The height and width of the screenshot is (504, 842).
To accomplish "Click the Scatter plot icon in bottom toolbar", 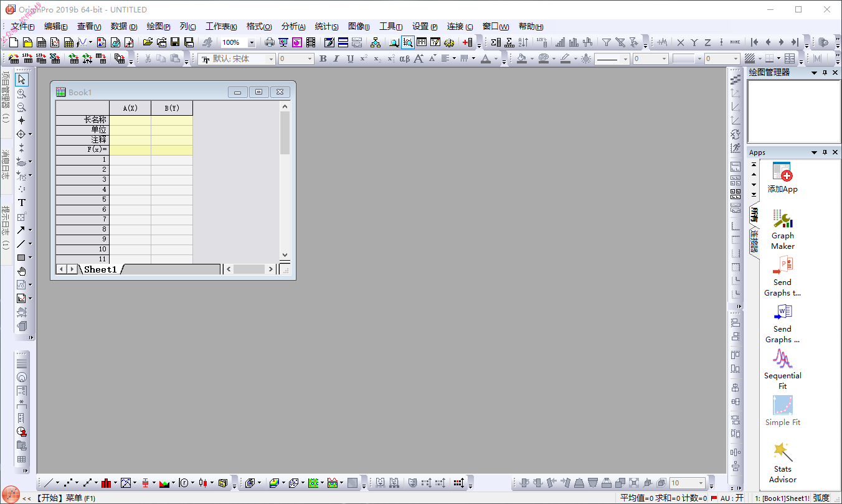I will pyautogui.click(x=68, y=483).
